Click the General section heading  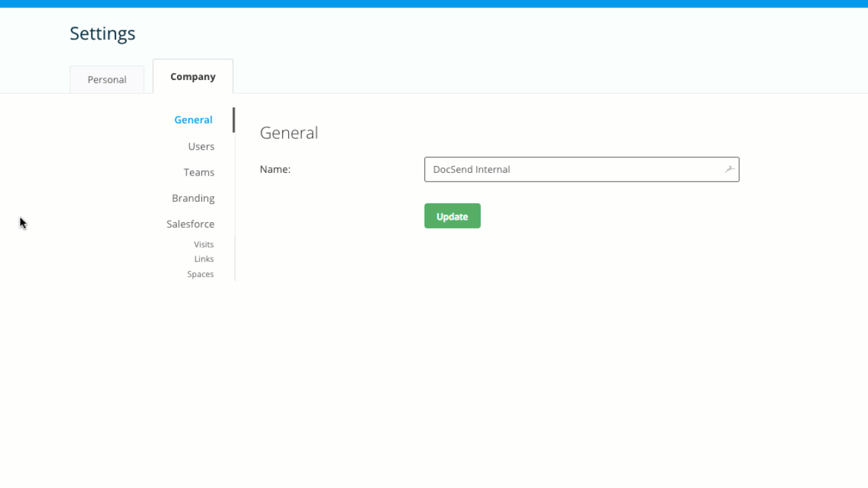click(289, 133)
